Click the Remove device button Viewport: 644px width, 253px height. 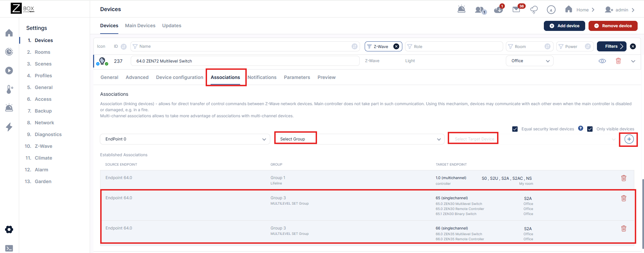coord(613,26)
